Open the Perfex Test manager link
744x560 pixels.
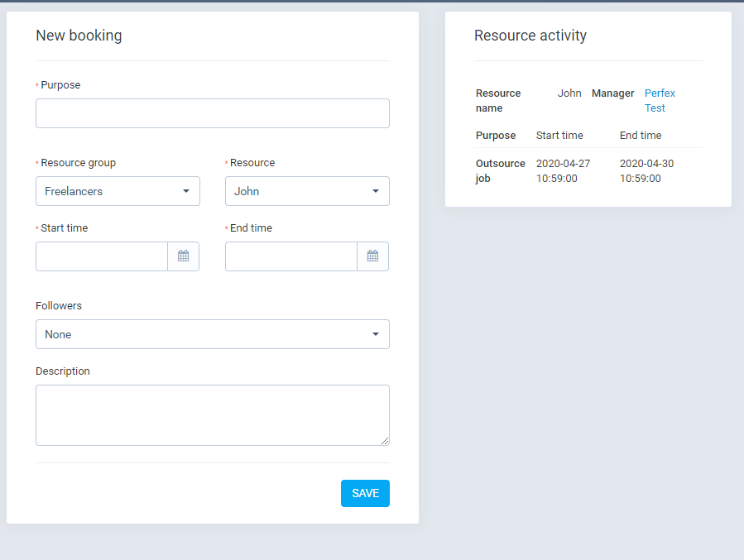660,101
